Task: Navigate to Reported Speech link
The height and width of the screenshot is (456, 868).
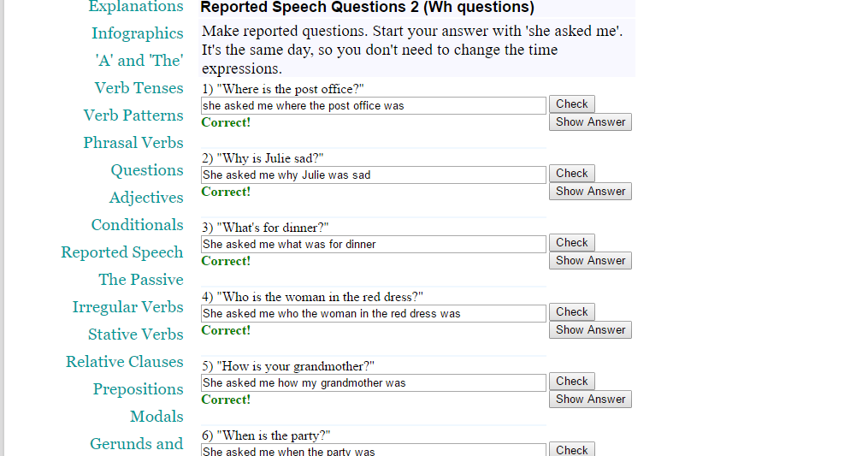Action: [x=121, y=252]
